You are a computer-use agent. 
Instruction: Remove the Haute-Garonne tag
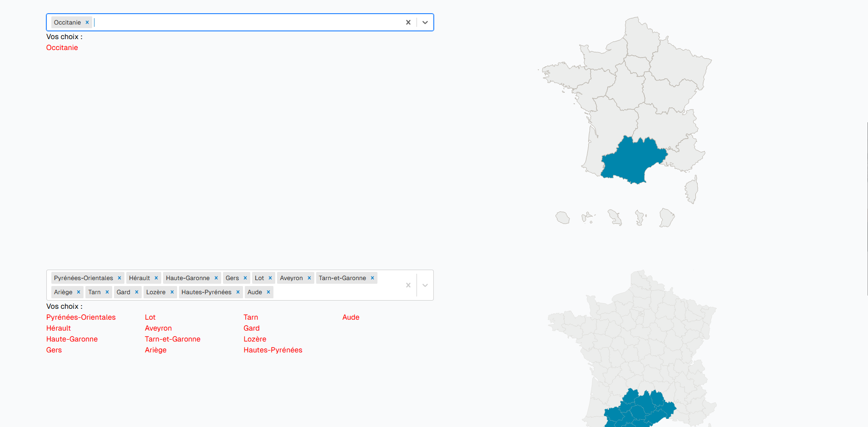click(216, 278)
